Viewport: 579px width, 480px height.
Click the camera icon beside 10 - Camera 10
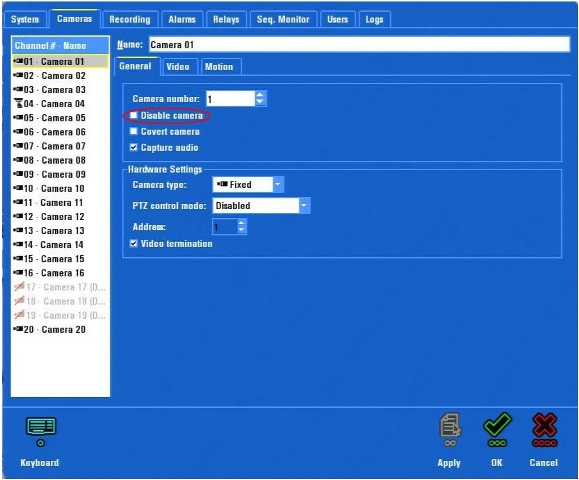pos(18,188)
